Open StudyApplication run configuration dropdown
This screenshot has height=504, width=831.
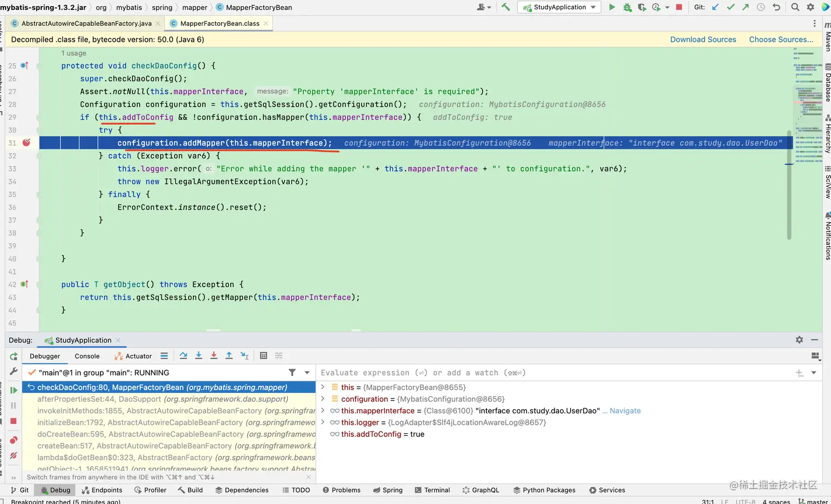pos(559,7)
